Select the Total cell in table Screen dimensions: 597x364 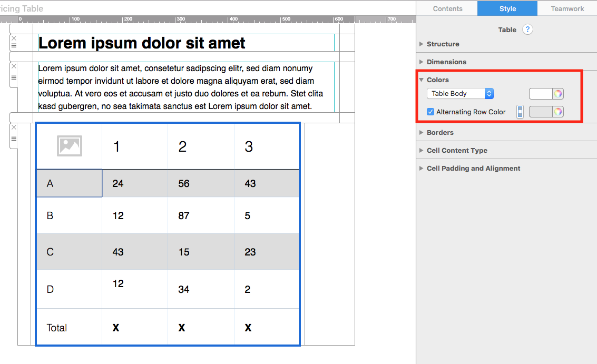click(57, 328)
